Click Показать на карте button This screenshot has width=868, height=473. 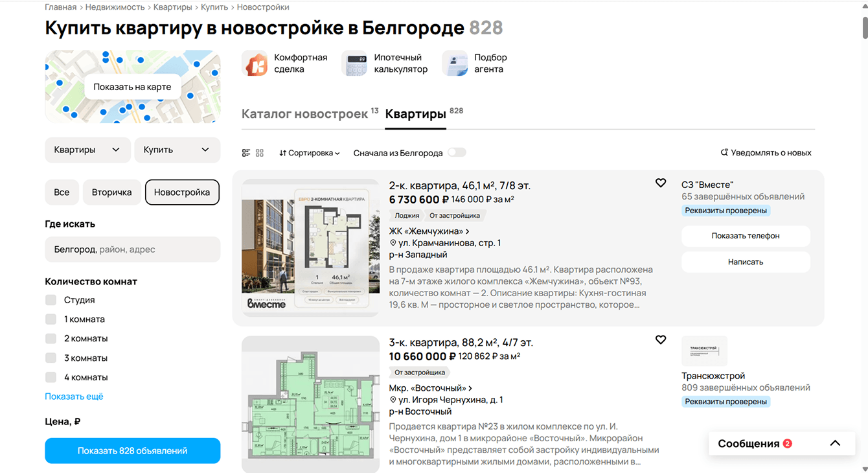coord(132,87)
